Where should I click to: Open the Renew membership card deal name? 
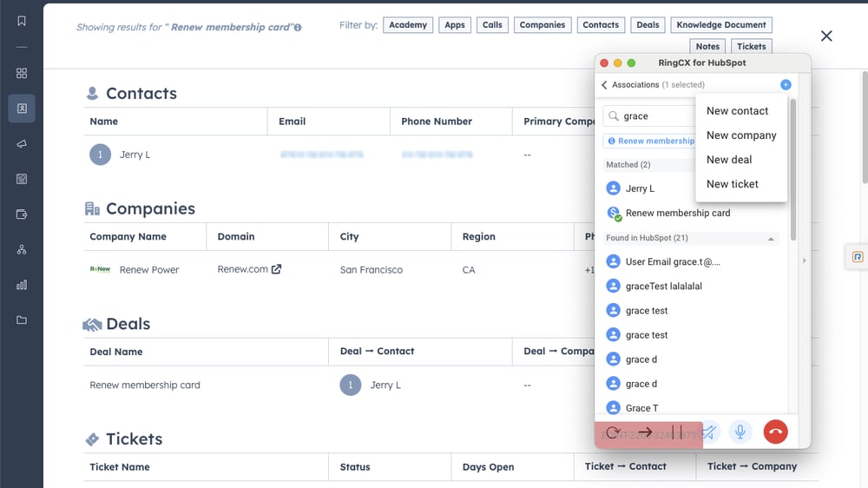point(145,385)
